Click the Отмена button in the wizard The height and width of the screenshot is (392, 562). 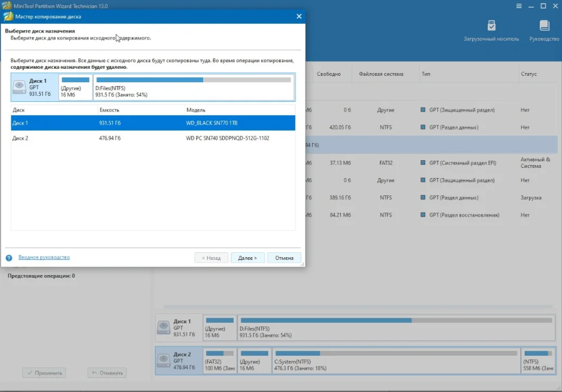click(x=284, y=257)
